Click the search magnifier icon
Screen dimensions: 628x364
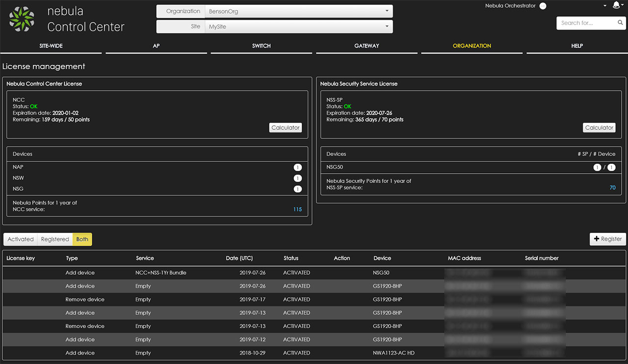pyautogui.click(x=620, y=23)
